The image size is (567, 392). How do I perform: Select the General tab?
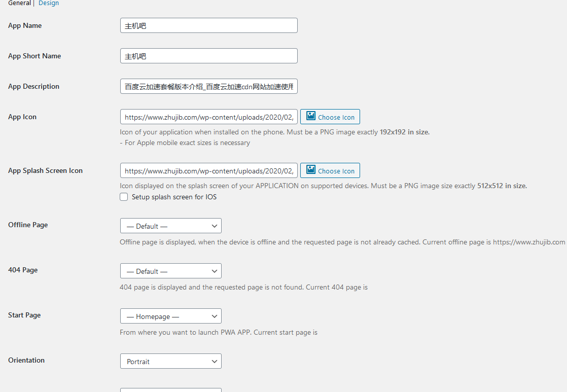pos(20,3)
